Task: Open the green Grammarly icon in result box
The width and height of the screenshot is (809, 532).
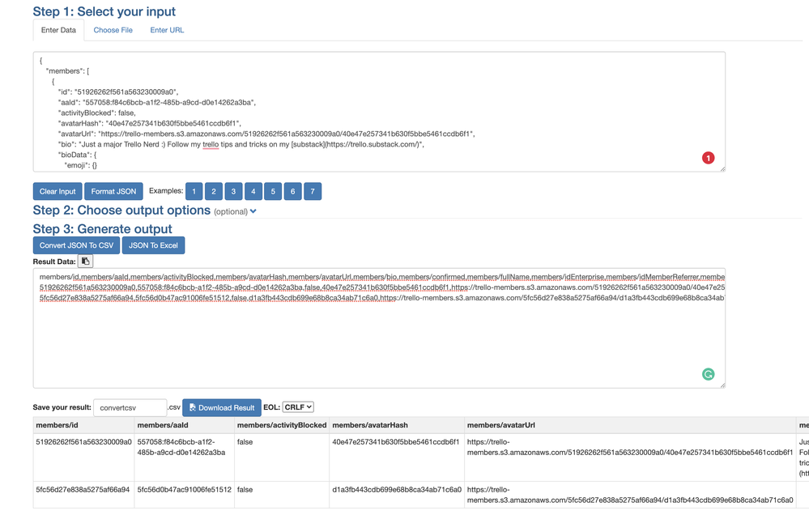Action: tap(708, 374)
